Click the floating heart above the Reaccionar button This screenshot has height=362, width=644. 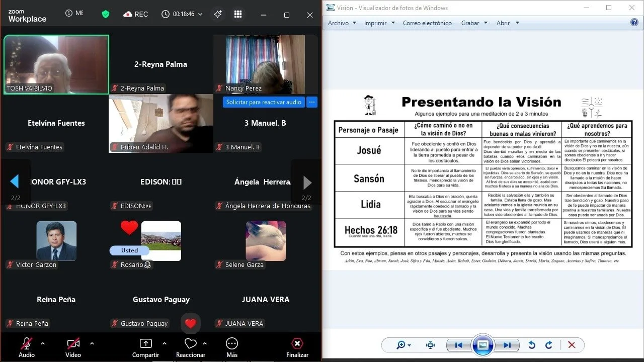pyautogui.click(x=191, y=324)
